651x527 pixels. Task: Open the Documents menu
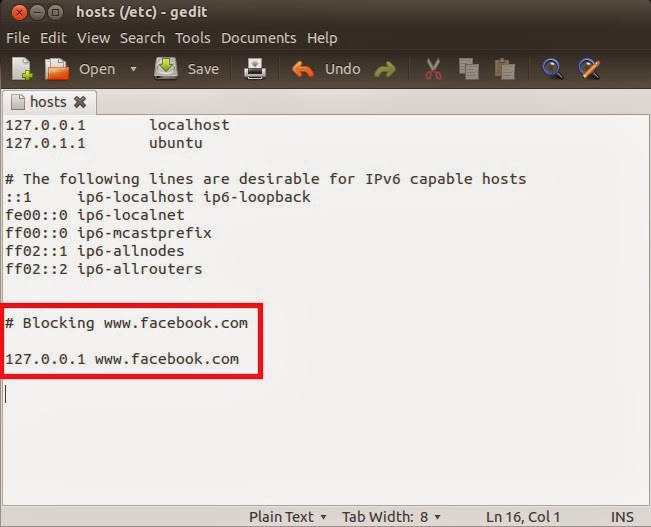point(259,38)
